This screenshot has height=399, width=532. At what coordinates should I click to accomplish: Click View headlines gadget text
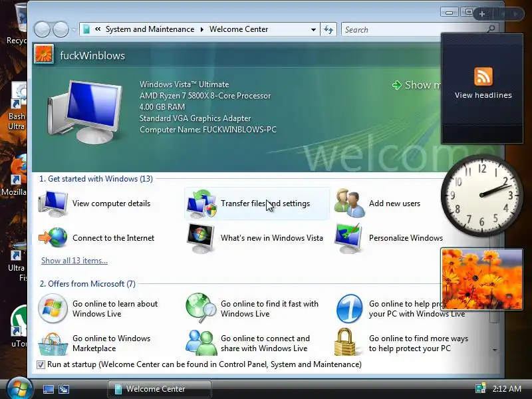[483, 95]
